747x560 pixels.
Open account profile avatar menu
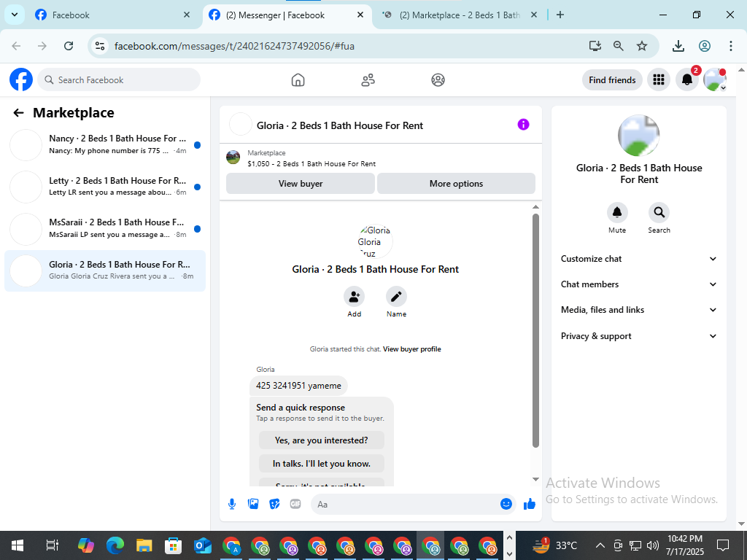(x=715, y=79)
